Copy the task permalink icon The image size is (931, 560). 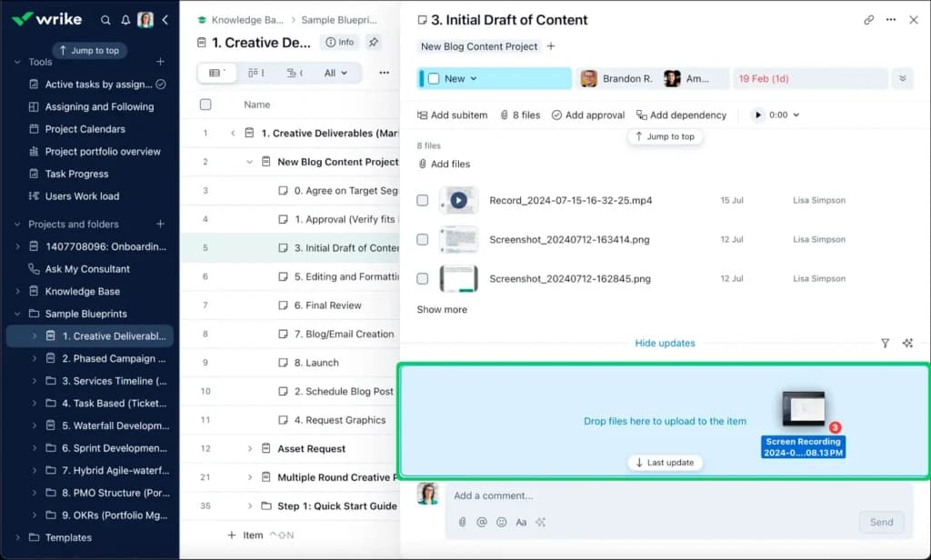coord(868,20)
